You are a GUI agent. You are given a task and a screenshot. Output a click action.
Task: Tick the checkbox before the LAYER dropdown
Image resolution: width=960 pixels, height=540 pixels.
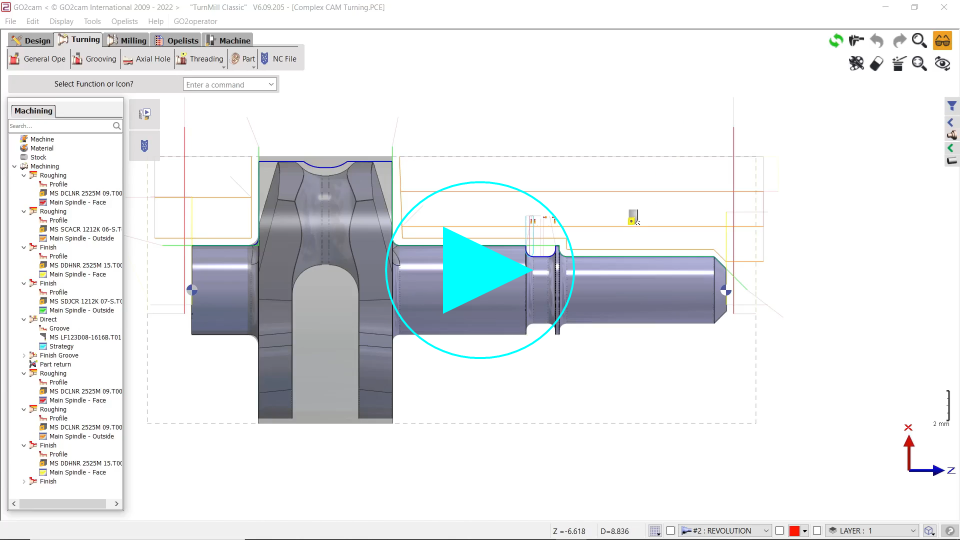[x=817, y=530]
